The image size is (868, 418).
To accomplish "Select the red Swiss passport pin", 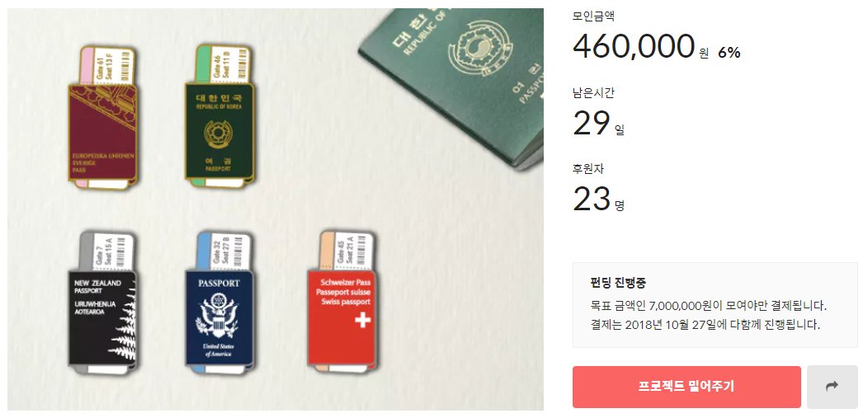I will click(x=342, y=303).
